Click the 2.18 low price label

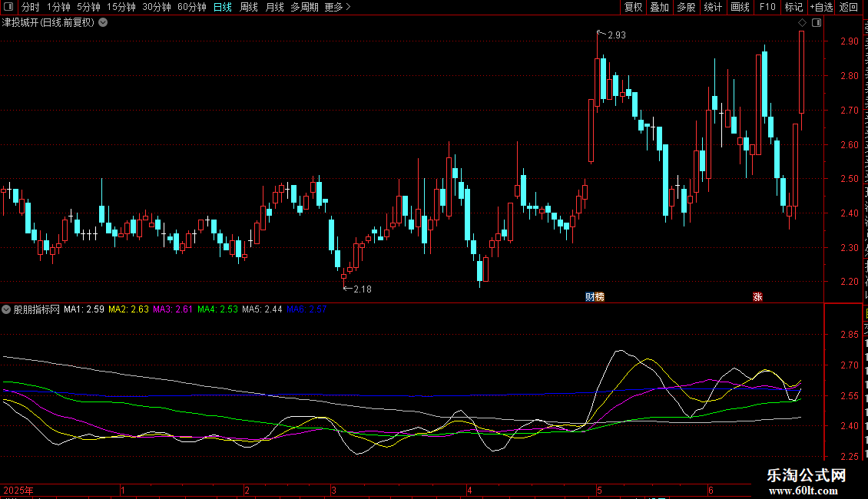click(363, 289)
